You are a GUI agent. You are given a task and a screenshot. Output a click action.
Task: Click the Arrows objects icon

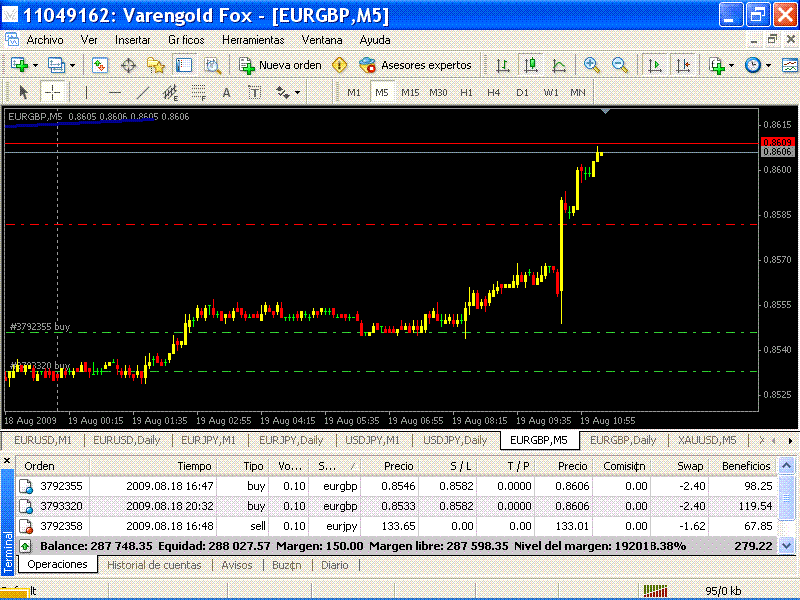tap(282, 92)
